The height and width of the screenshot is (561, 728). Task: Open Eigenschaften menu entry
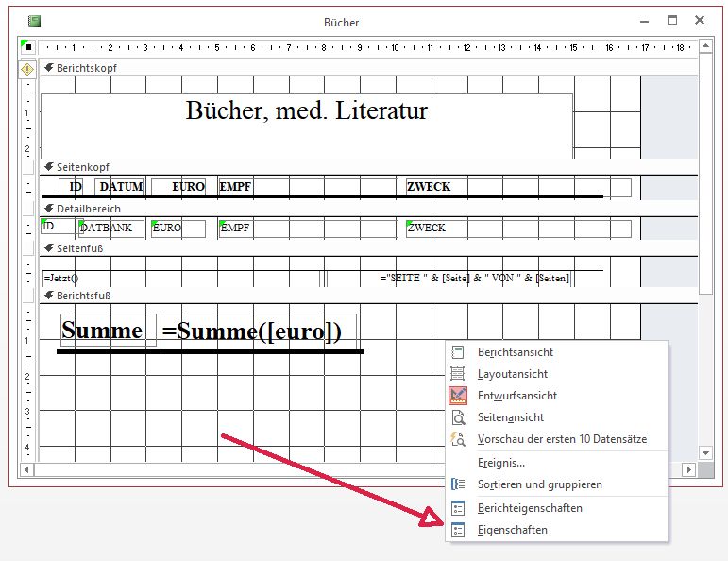pyautogui.click(x=556, y=530)
